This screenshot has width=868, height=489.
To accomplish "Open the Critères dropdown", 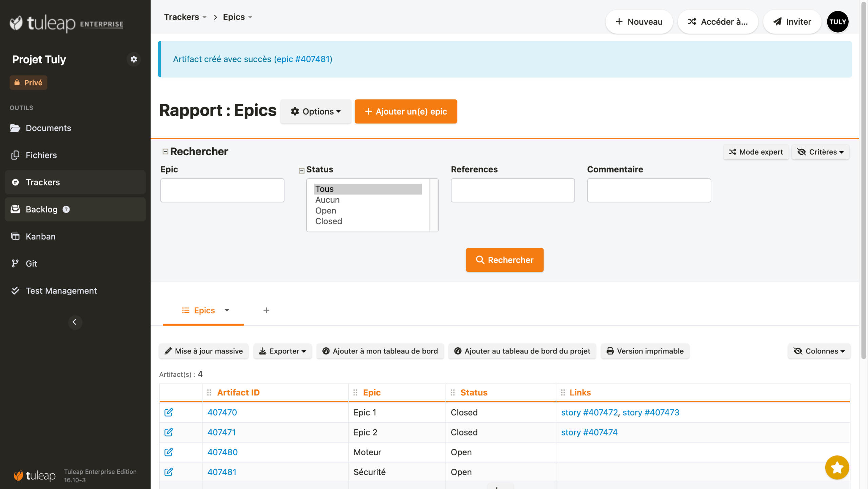I will coord(820,152).
